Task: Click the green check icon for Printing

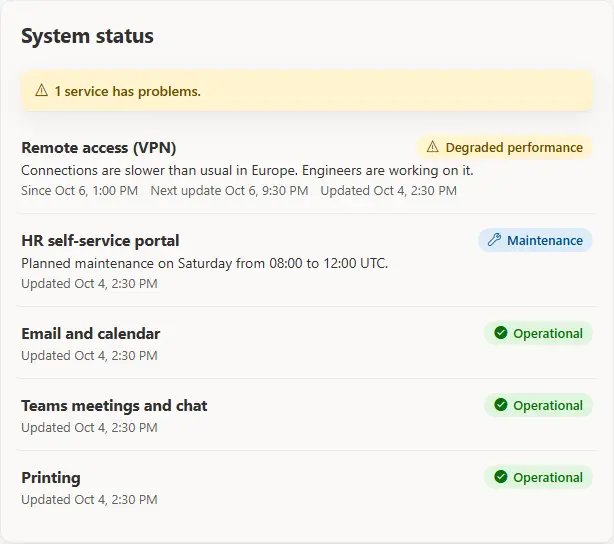Action: (500, 477)
